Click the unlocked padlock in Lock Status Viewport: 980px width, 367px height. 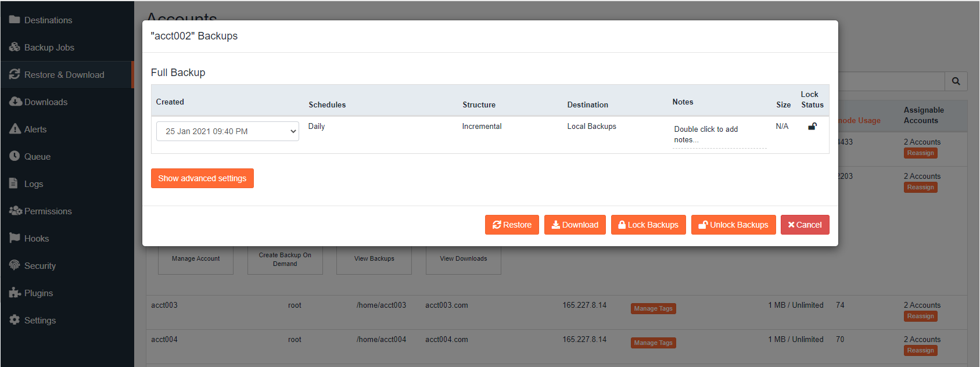coord(812,126)
